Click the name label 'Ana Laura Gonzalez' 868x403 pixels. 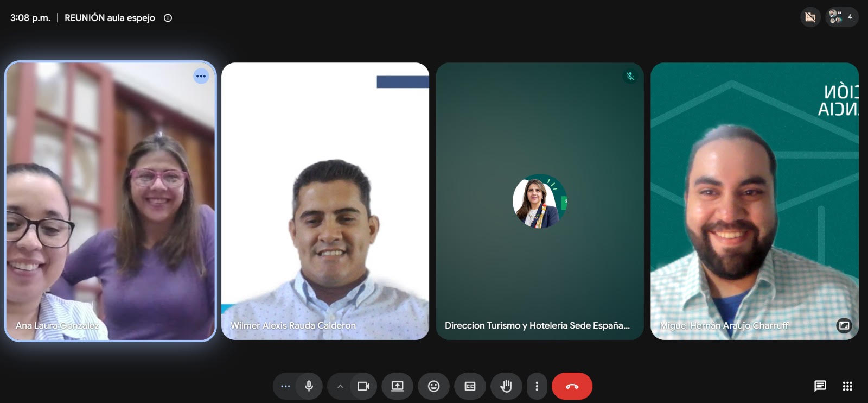(x=58, y=325)
